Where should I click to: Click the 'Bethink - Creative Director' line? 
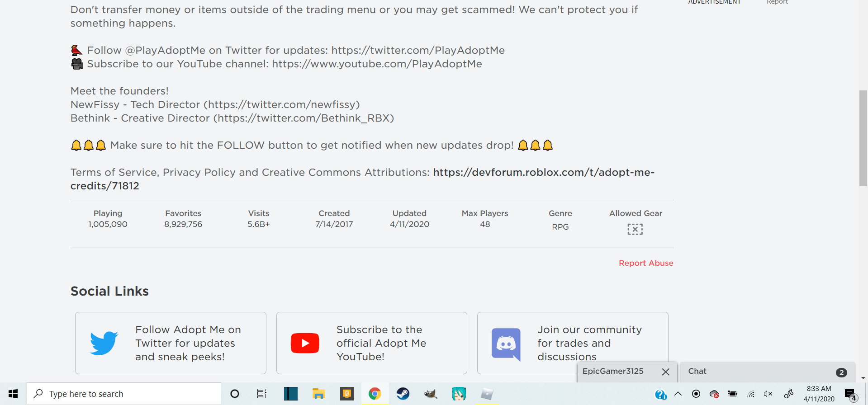click(x=232, y=118)
